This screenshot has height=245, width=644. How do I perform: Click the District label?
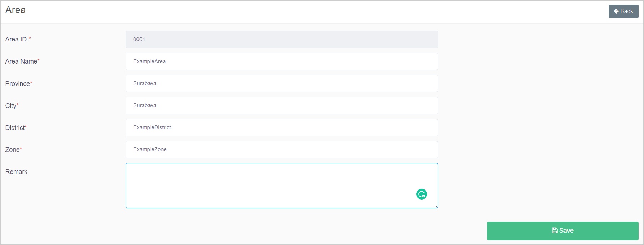(15, 128)
